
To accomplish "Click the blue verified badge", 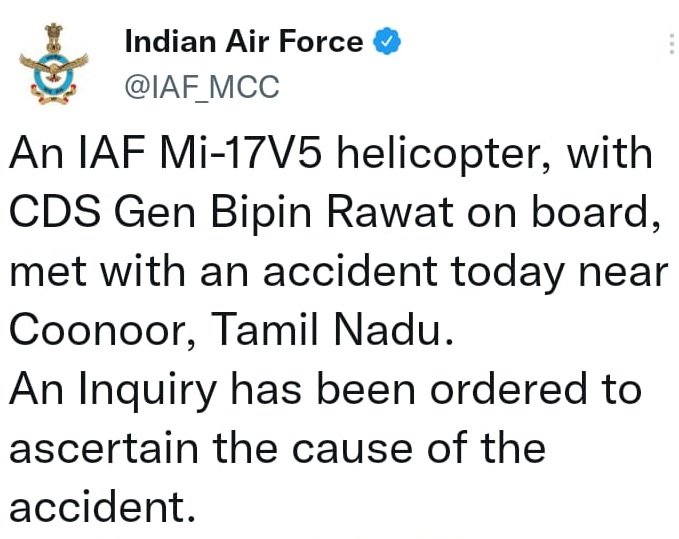I will (387, 42).
